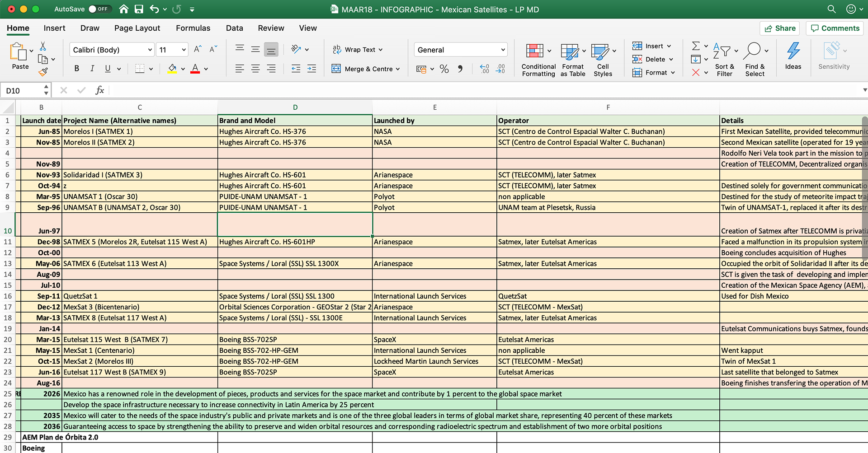Viewport: 868px width, 453px height.
Task: Increase font size with large A icon
Action: (x=198, y=49)
